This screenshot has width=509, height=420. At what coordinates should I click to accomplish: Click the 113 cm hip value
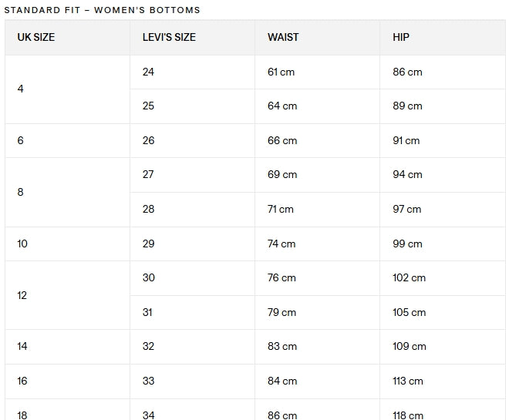coord(408,381)
